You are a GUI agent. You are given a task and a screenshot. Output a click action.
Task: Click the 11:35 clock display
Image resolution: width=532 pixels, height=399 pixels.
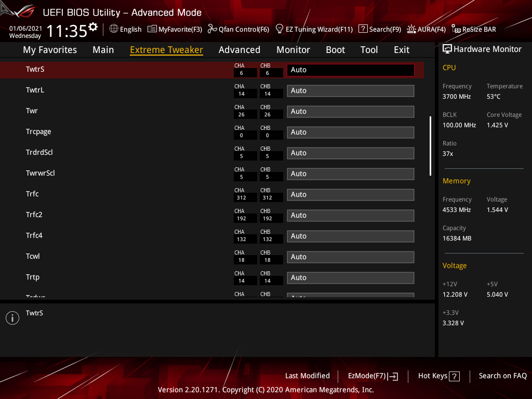(x=67, y=31)
